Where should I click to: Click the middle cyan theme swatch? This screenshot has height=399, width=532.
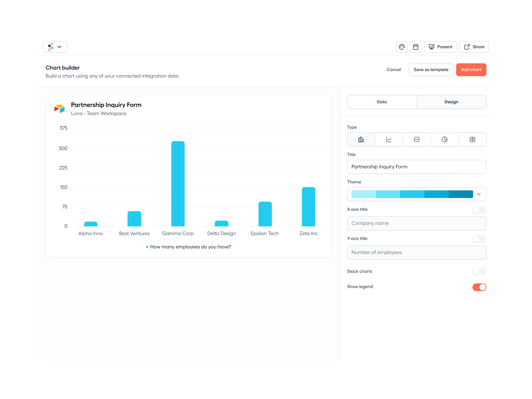[x=412, y=194]
